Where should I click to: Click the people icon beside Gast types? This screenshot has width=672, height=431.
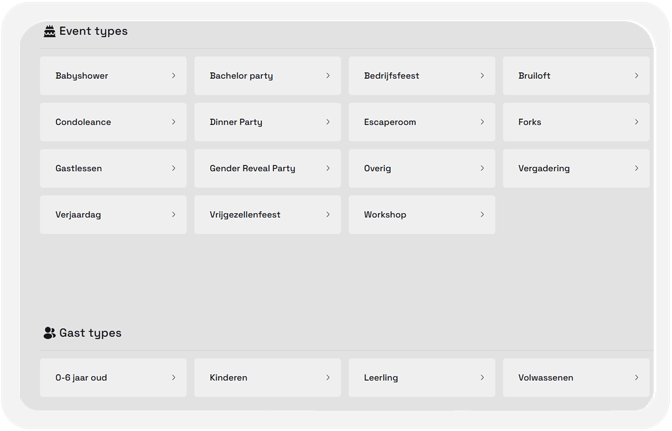pyautogui.click(x=50, y=333)
